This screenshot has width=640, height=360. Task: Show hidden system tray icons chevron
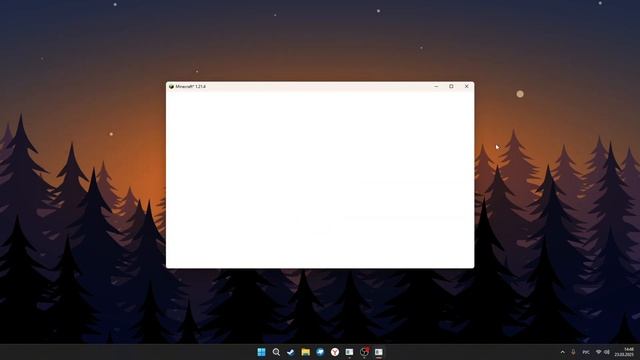[x=562, y=352]
